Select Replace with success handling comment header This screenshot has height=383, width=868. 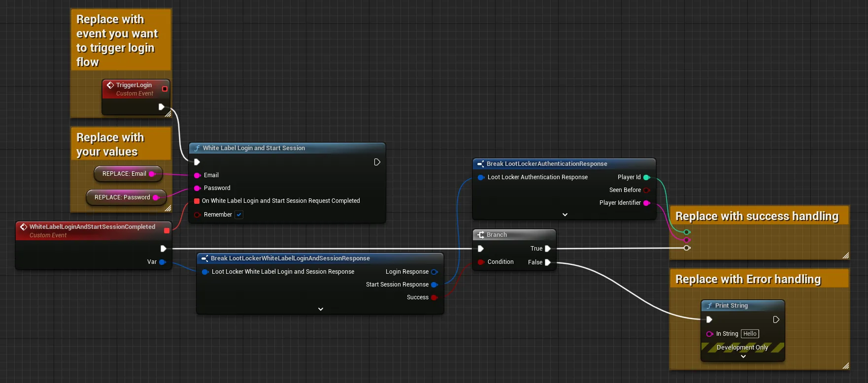coord(759,216)
